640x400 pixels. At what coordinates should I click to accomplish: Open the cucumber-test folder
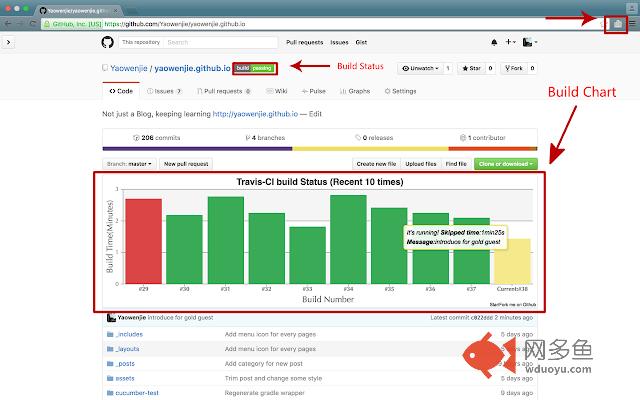(x=137, y=393)
